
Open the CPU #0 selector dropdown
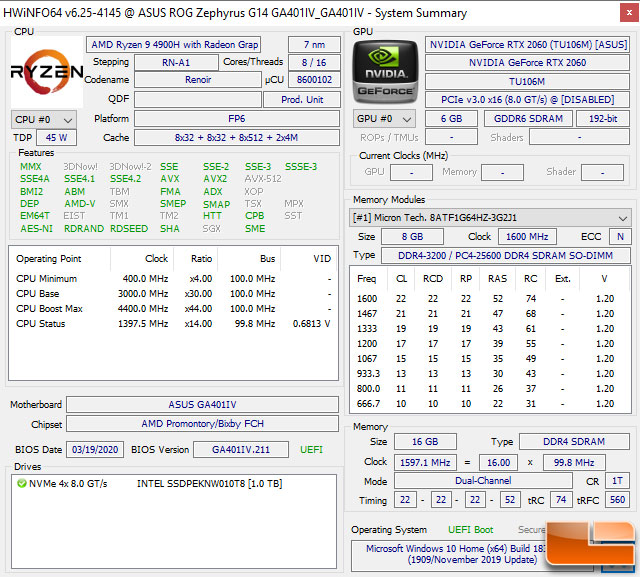(43, 120)
